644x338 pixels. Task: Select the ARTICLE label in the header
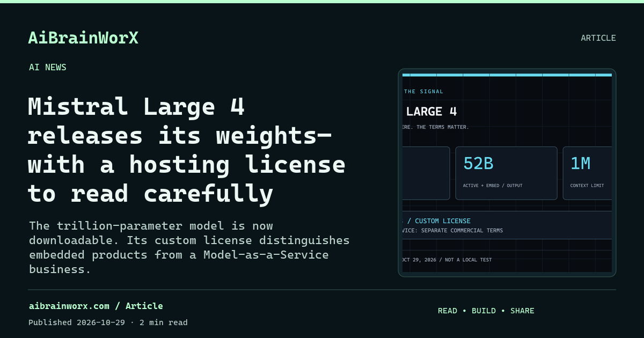(x=598, y=38)
